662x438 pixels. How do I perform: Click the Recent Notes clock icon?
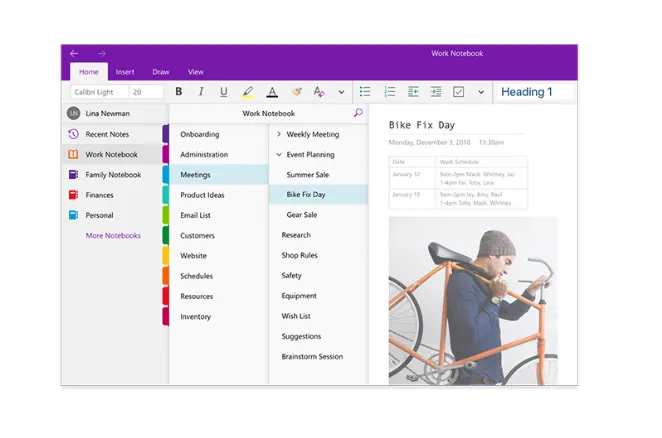tap(73, 134)
